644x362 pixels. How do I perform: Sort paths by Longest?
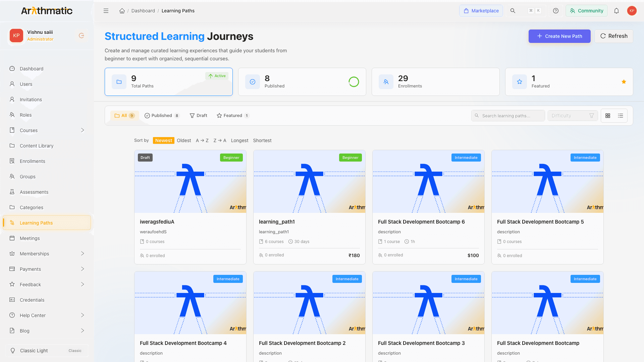tap(239, 140)
